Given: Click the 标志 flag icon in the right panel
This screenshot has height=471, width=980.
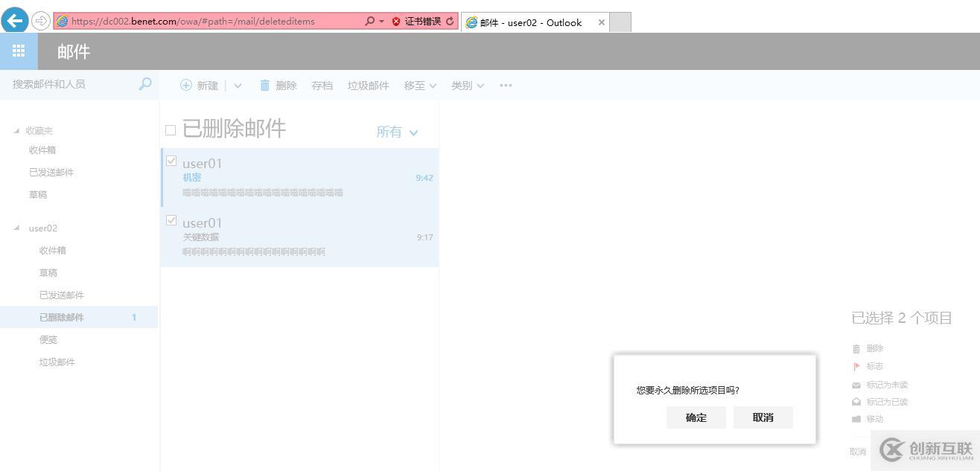Looking at the screenshot, I should click(856, 365).
